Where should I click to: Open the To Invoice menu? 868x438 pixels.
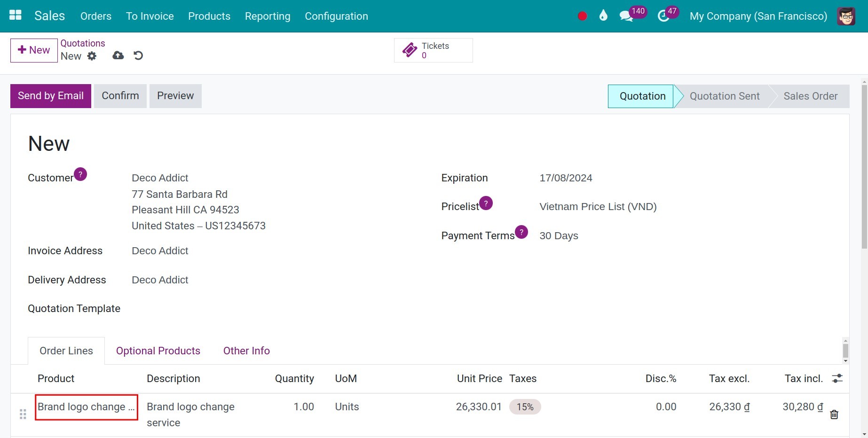click(x=150, y=16)
